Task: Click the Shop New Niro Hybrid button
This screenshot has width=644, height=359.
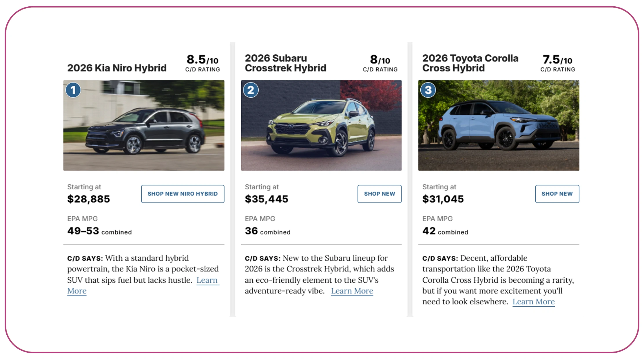Action: pos(183,194)
